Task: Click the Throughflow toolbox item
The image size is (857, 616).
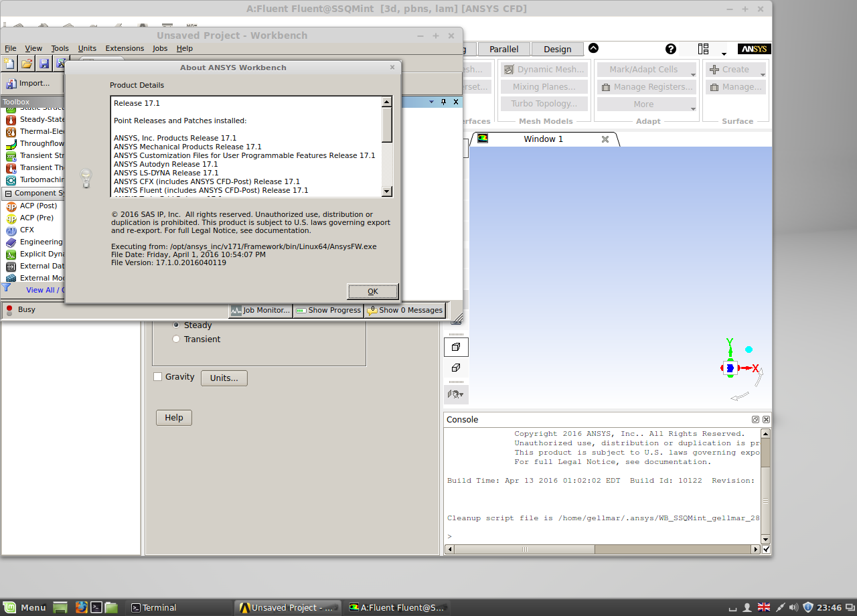Action: pyautogui.click(x=35, y=143)
